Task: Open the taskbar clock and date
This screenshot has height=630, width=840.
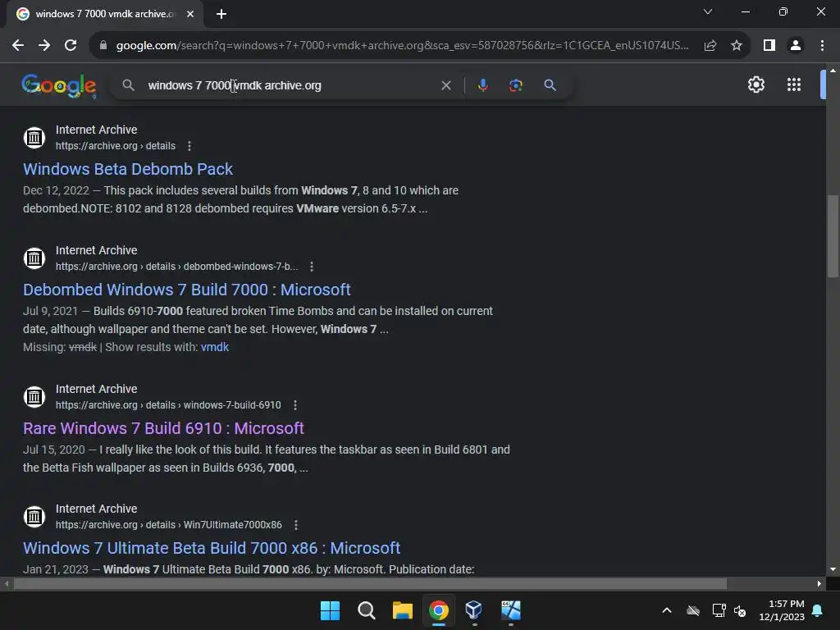Action: [x=782, y=610]
